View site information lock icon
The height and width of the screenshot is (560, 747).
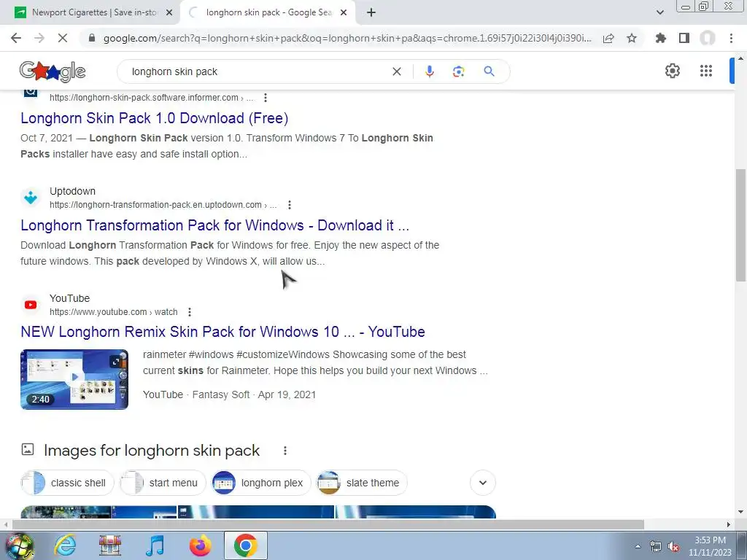(x=92, y=38)
